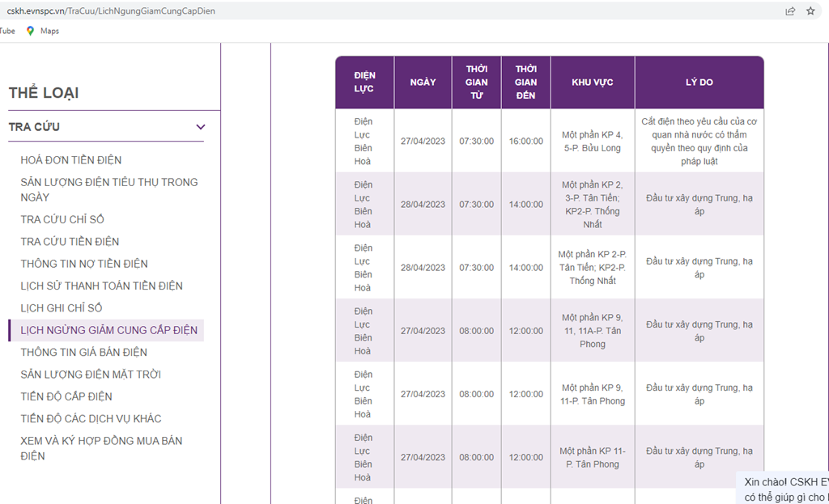This screenshot has height=504, width=829.
Task: Collapse the TRA CỨU chevron
Action: coord(201,127)
